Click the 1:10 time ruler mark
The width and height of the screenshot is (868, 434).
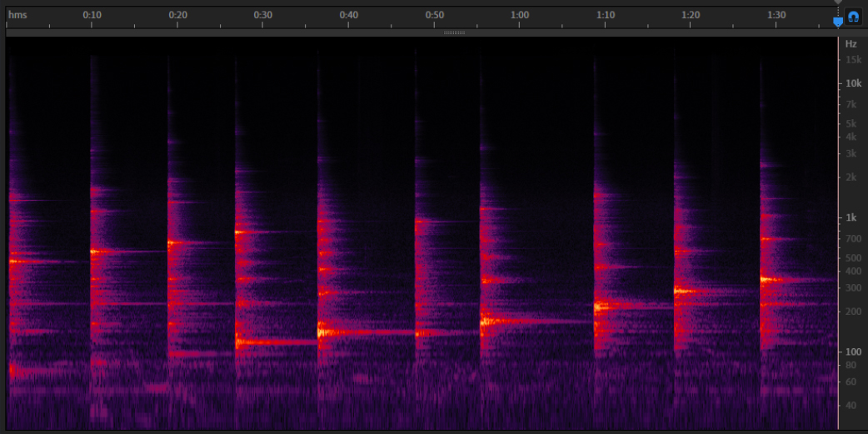coord(606,16)
